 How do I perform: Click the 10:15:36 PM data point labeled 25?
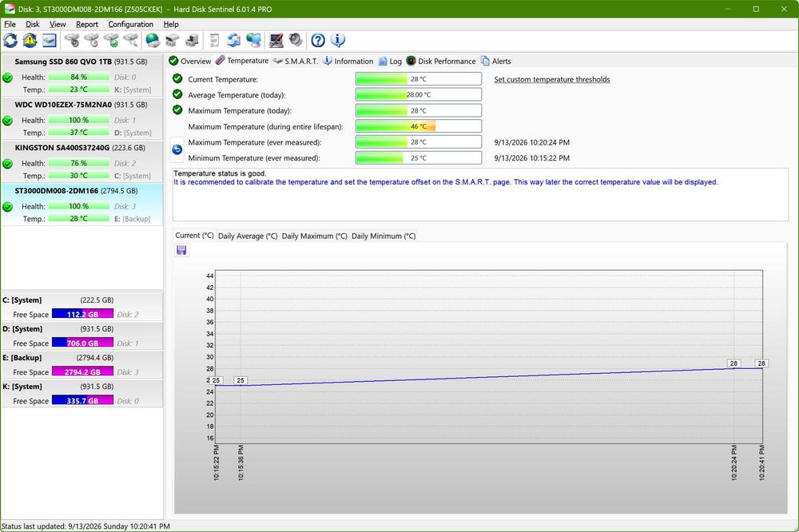click(240, 380)
